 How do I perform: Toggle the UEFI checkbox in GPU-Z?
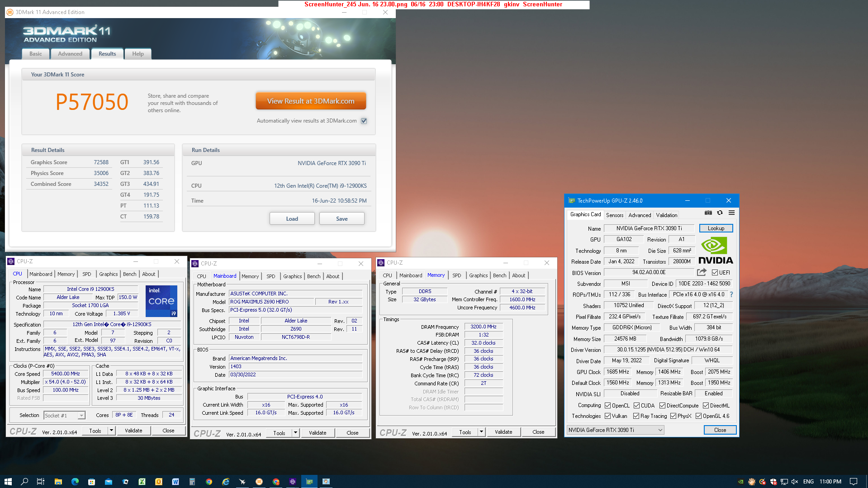715,273
